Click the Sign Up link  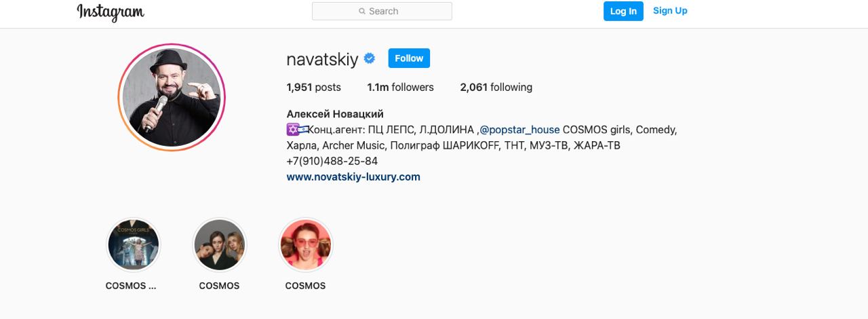pos(670,11)
